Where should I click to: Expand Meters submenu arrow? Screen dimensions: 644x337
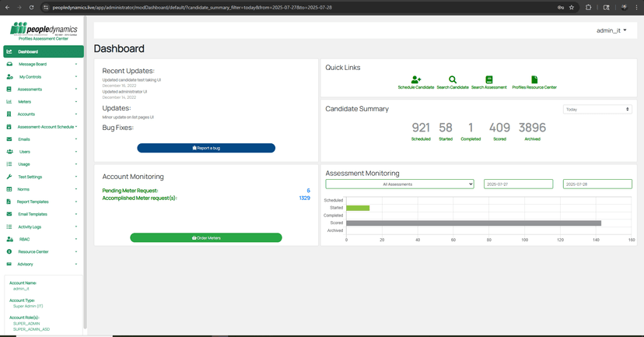point(76,101)
